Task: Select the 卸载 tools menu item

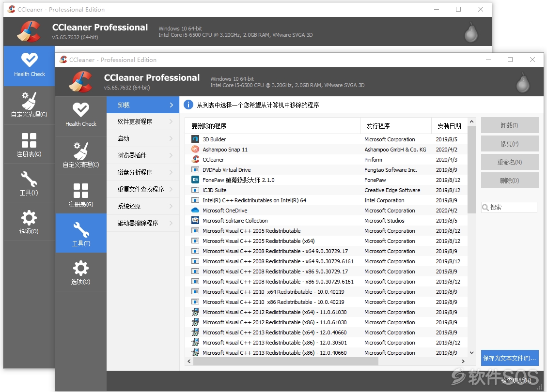Action: click(143, 105)
